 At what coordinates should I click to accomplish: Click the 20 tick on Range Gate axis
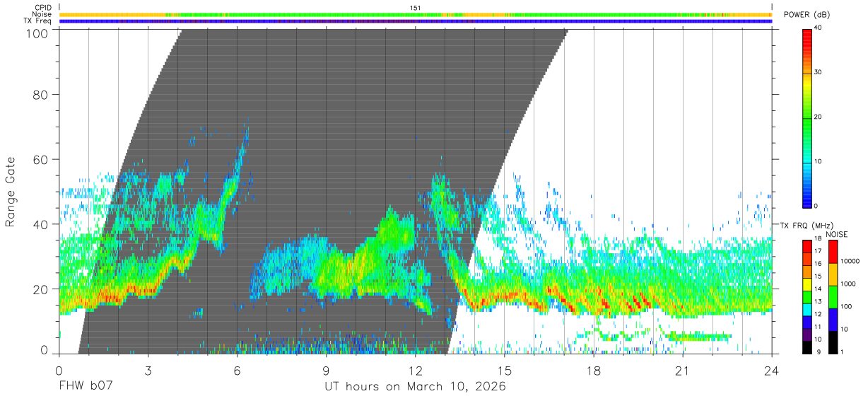42,289
